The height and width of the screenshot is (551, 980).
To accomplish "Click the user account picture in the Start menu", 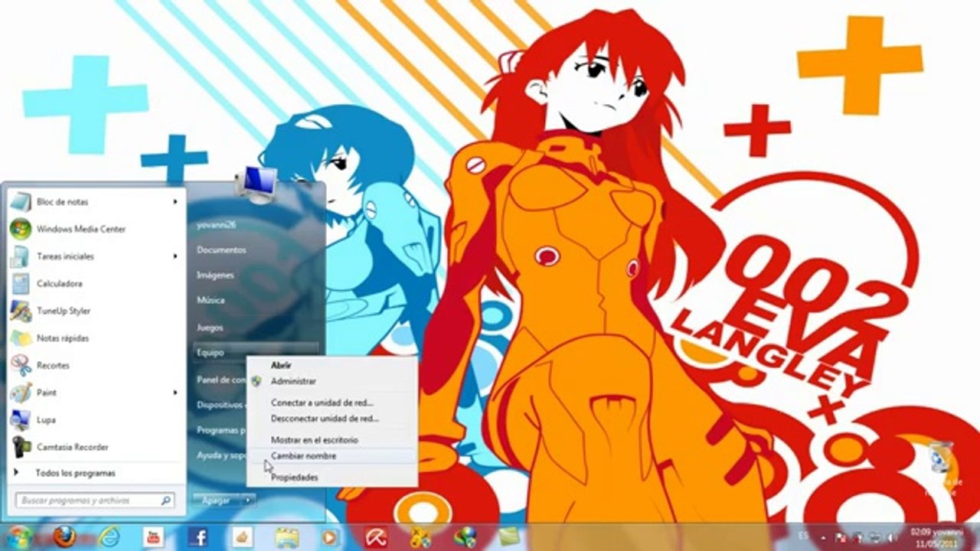I will click(256, 184).
